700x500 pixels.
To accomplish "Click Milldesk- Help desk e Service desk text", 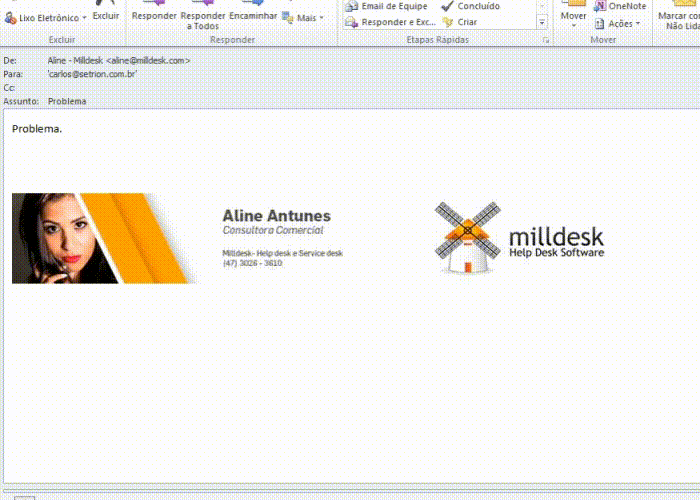I will 283,253.
